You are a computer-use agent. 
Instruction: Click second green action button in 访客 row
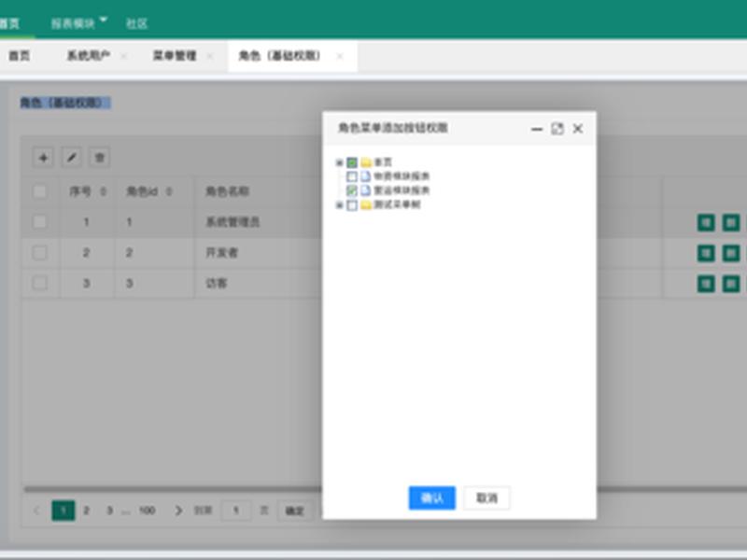[x=731, y=284]
